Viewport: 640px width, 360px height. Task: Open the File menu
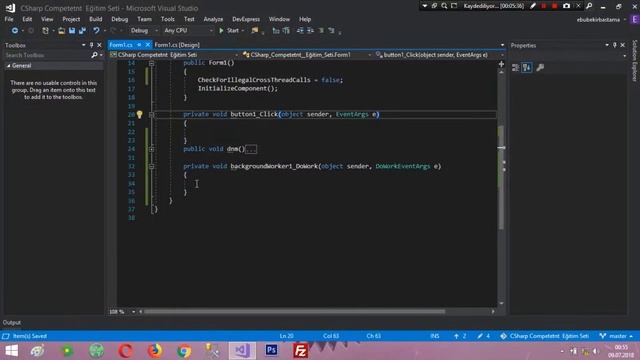[9, 19]
